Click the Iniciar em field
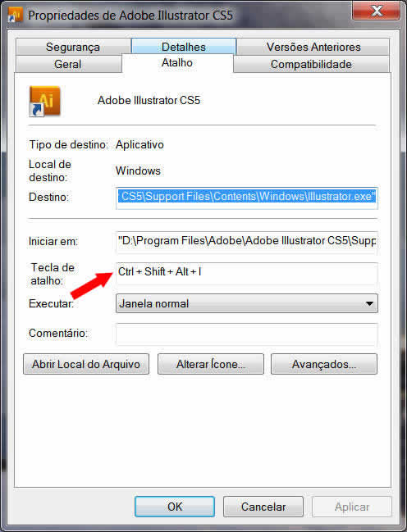The image size is (407, 532). point(247,241)
